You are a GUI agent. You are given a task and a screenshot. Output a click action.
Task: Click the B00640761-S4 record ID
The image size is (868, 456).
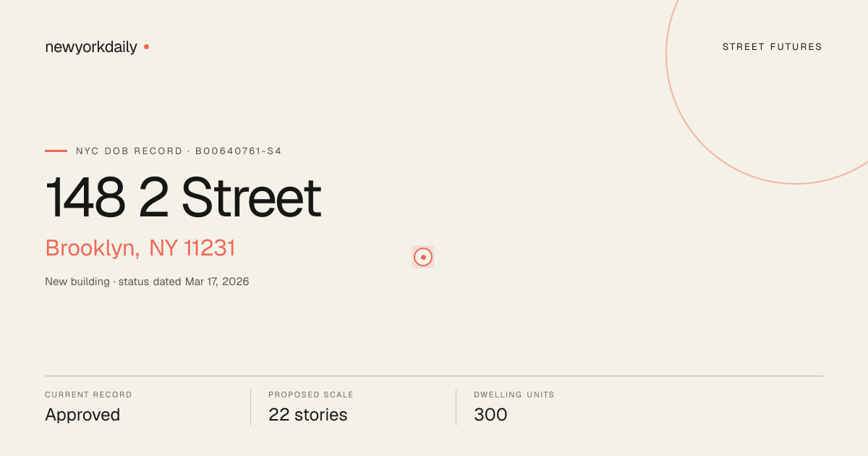point(239,151)
